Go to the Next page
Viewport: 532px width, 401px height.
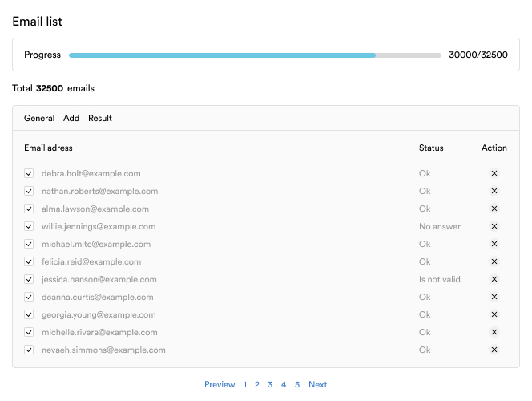click(317, 385)
